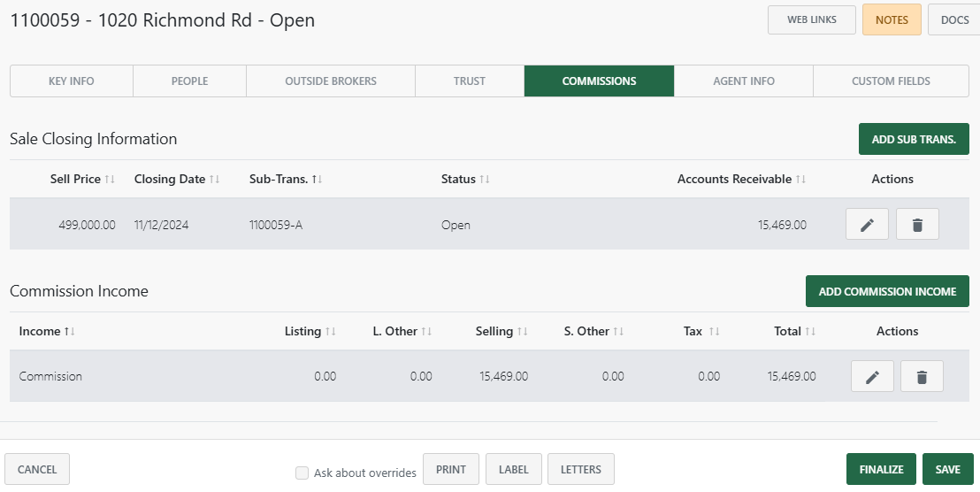Cancel the transaction edit
The width and height of the screenshot is (980, 492).
click(37, 470)
